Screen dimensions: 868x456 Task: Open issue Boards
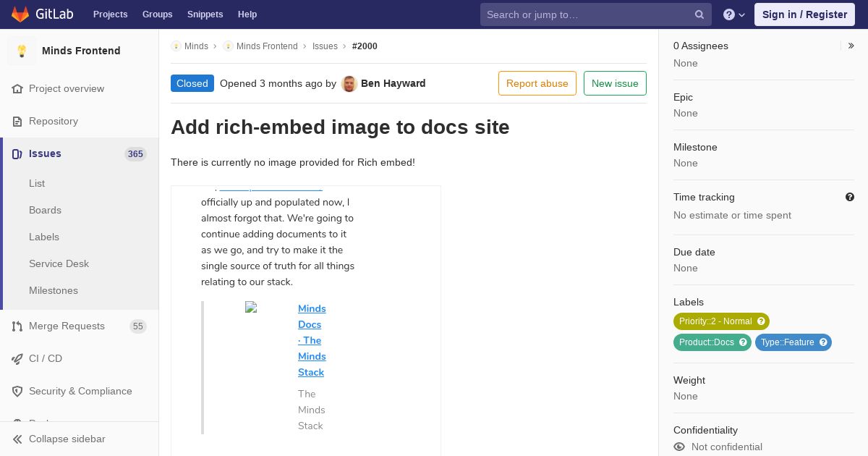(45, 210)
